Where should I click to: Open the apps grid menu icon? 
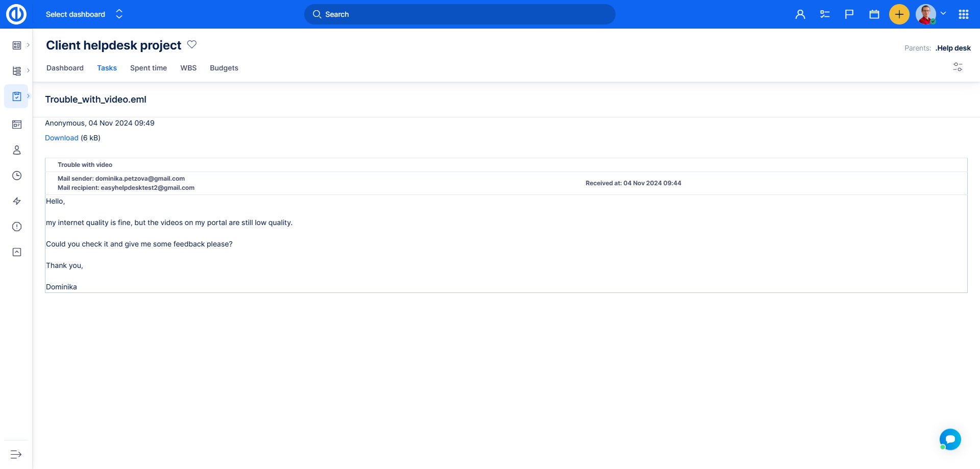click(x=963, y=14)
